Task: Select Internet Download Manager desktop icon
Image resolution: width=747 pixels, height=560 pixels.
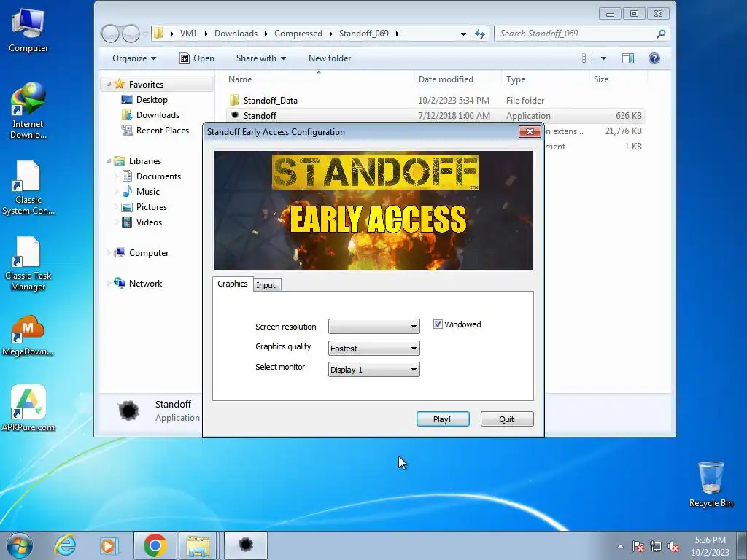Action: [x=28, y=111]
